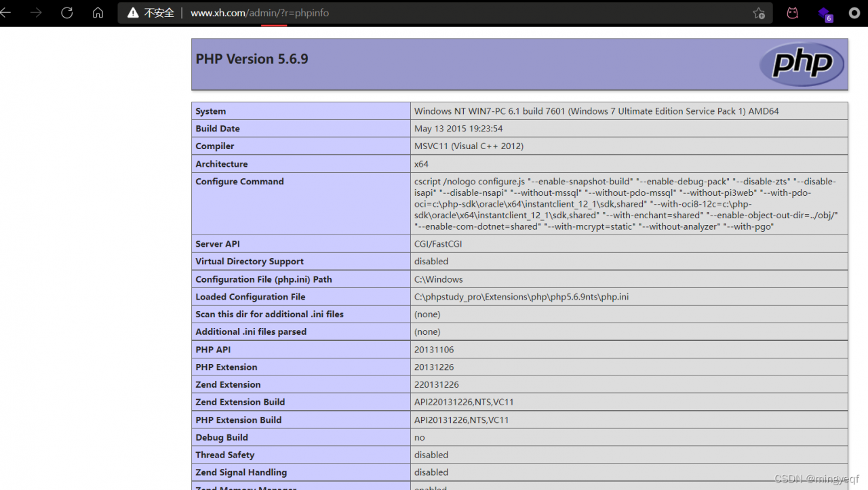Click 'Scan this dir for additional .ini files'
The image size is (868, 490).
pyautogui.click(x=269, y=314)
